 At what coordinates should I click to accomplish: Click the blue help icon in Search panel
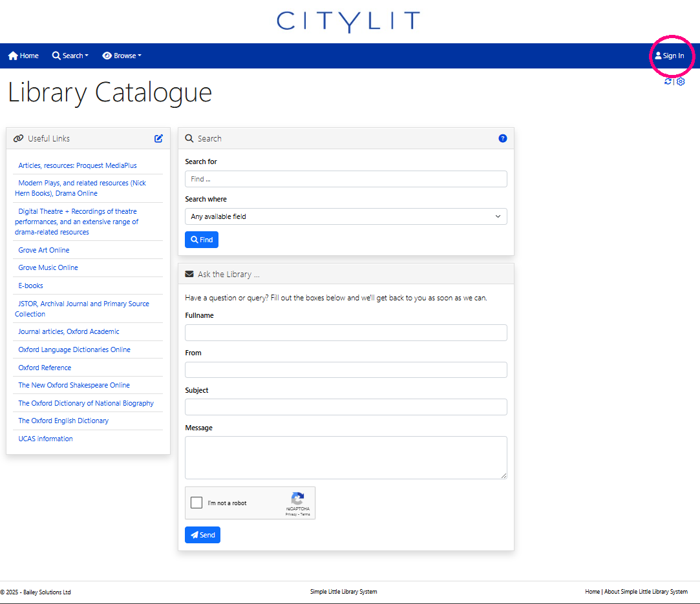point(503,138)
